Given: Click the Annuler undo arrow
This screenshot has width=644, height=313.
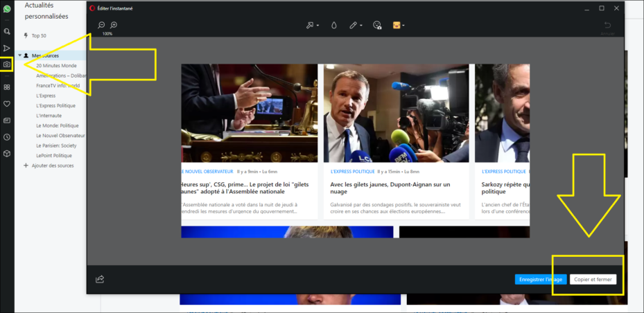Looking at the screenshot, I should click(607, 26).
